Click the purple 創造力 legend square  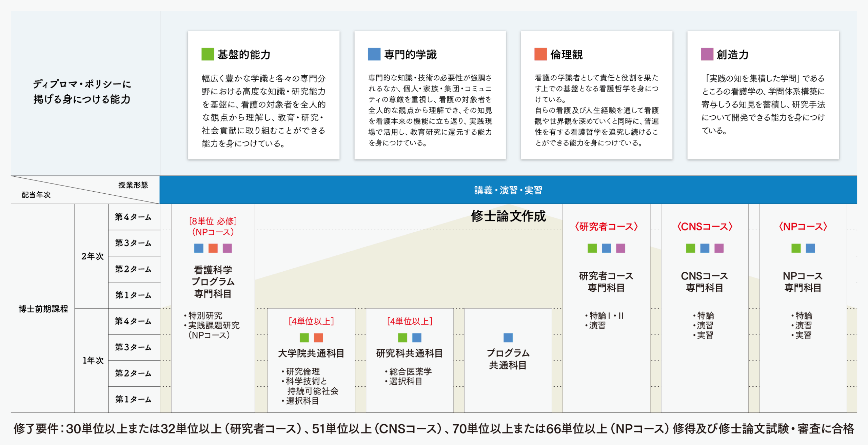click(707, 54)
